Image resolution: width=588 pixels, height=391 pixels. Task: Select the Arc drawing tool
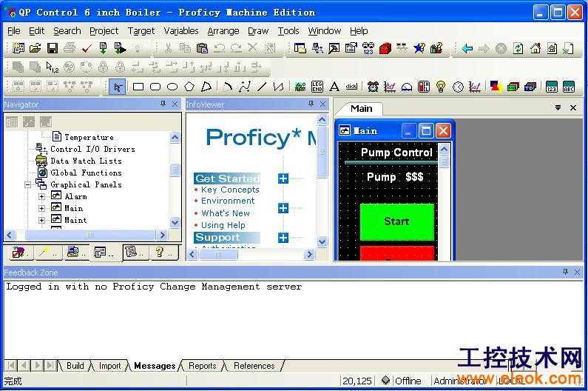pos(227,87)
